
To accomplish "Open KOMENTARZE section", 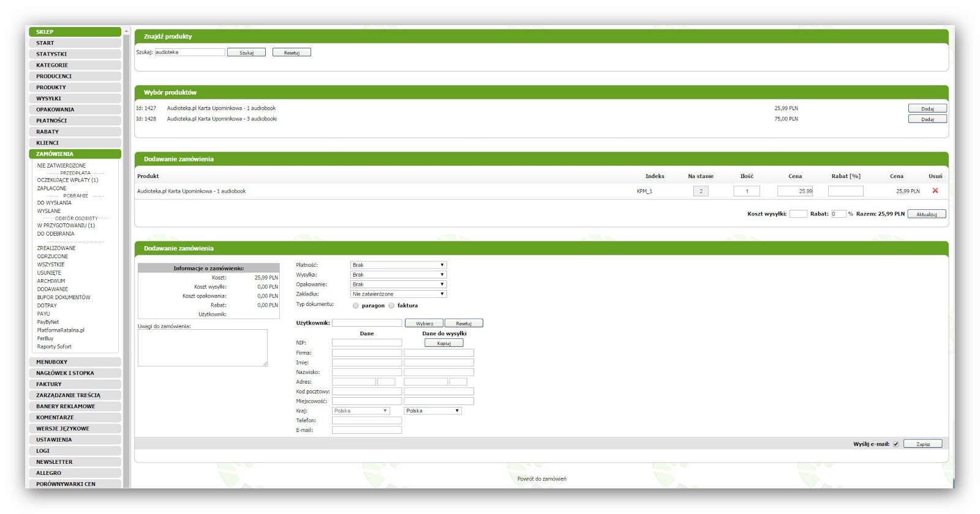I will click(x=75, y=417).
